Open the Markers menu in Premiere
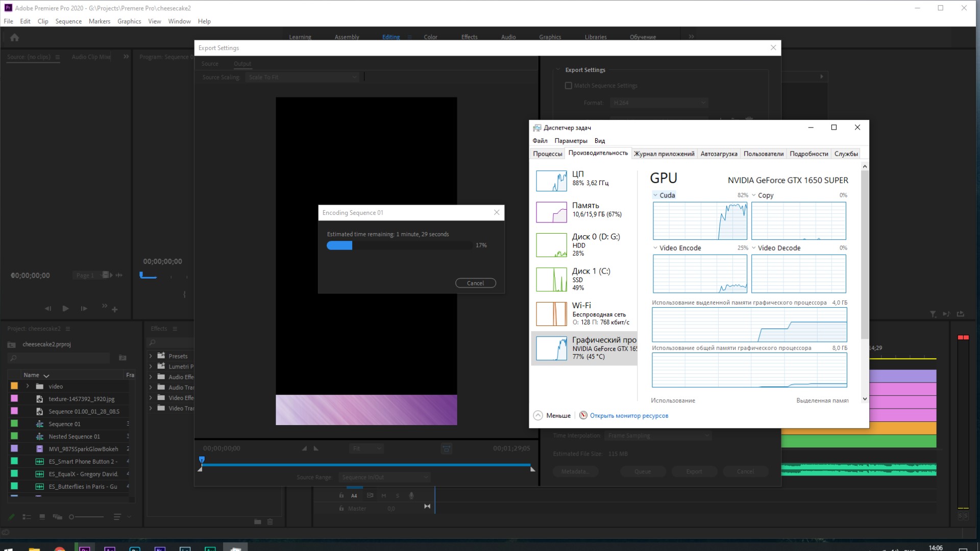This screenshot has width=980, height=551. [100, 21]
